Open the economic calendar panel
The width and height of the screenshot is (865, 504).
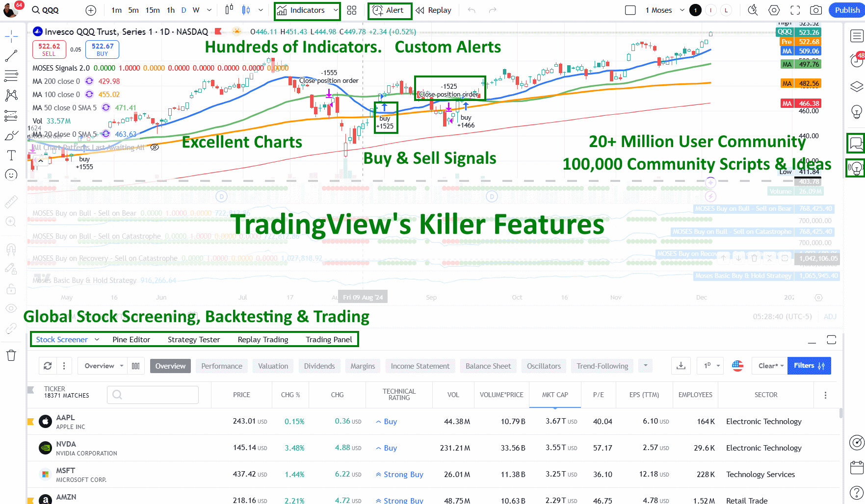click(857, 467)
